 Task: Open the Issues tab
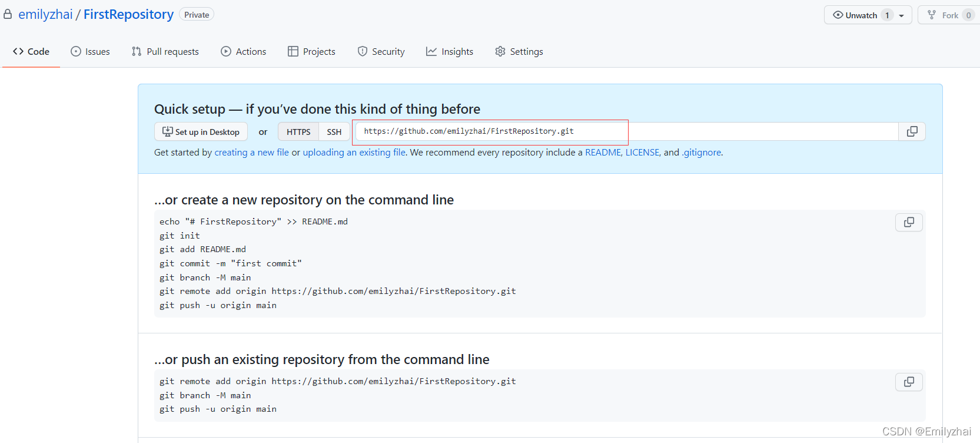90,51
